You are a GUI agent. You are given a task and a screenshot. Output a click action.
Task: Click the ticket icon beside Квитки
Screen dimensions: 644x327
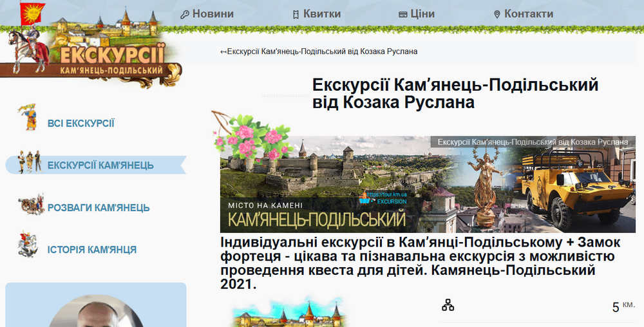[296, 15]
